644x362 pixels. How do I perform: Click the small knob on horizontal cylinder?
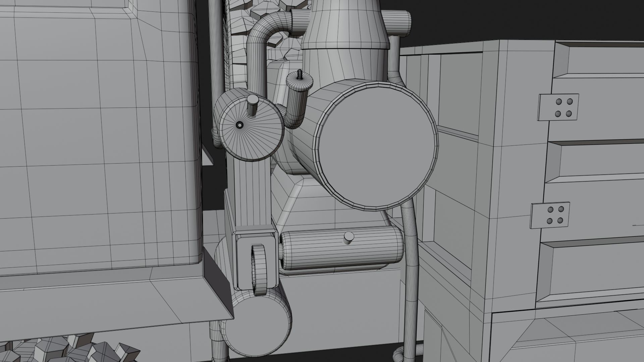point(349,237)
